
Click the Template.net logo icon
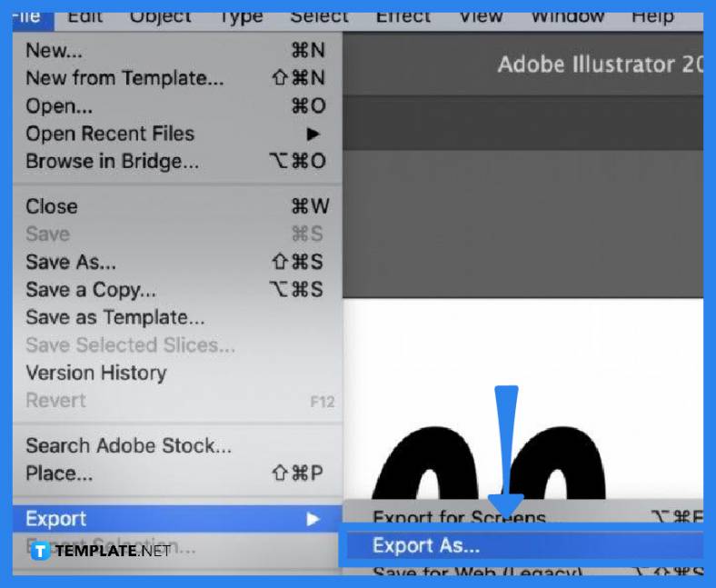[40, 551]
